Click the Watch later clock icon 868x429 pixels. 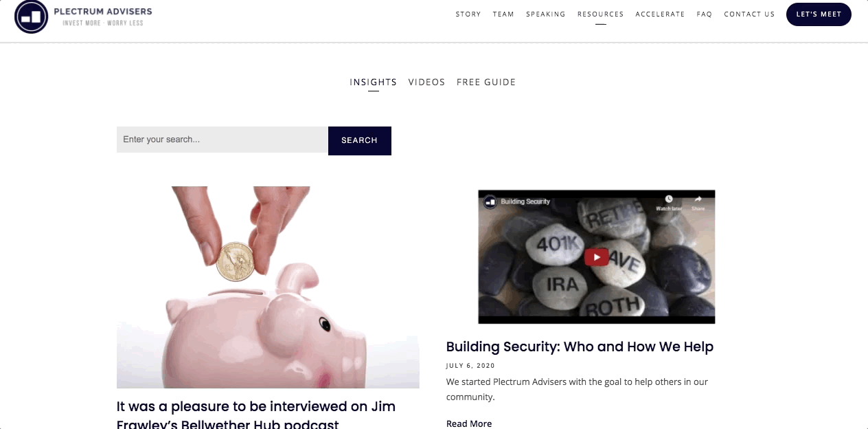click(668, 199)
